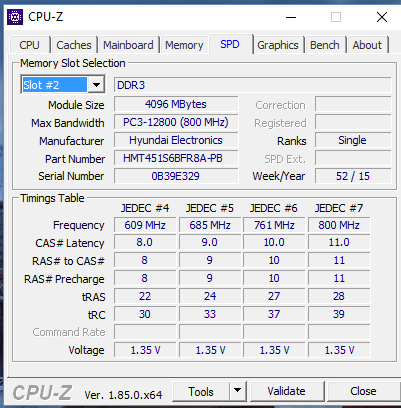The width and height of the screenshot is (401, 408).
Task: Click the Part Number label
Action: [x=75, y=159]
